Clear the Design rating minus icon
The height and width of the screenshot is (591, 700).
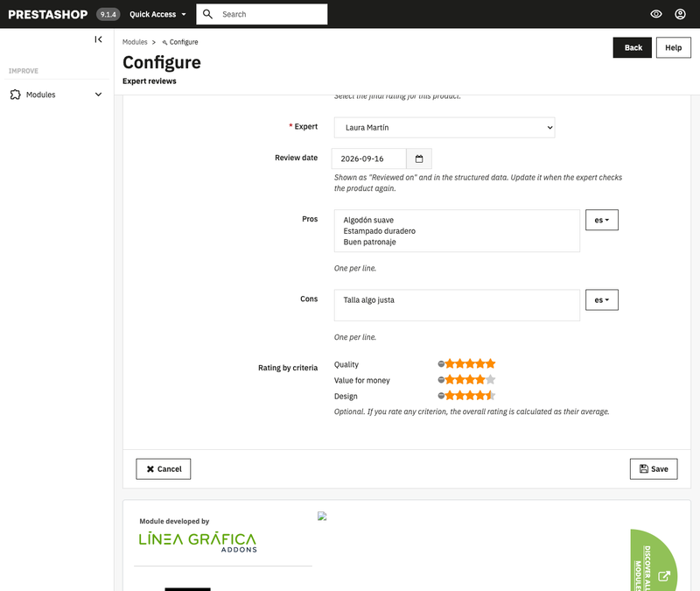441,396
